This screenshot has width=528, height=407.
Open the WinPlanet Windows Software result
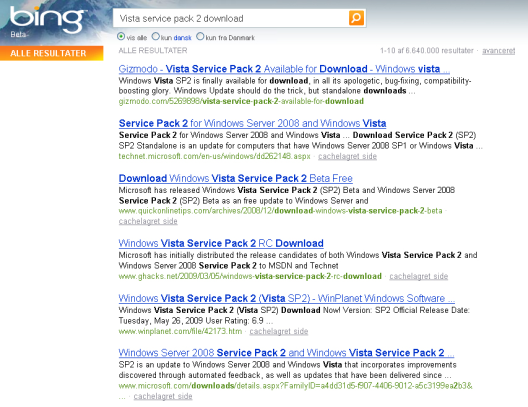tap(287, 298)
